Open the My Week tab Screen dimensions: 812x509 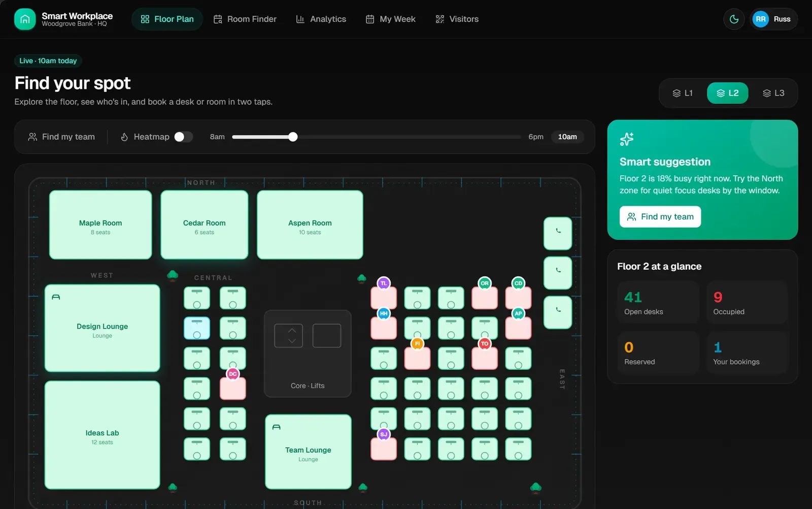point(391,19)
